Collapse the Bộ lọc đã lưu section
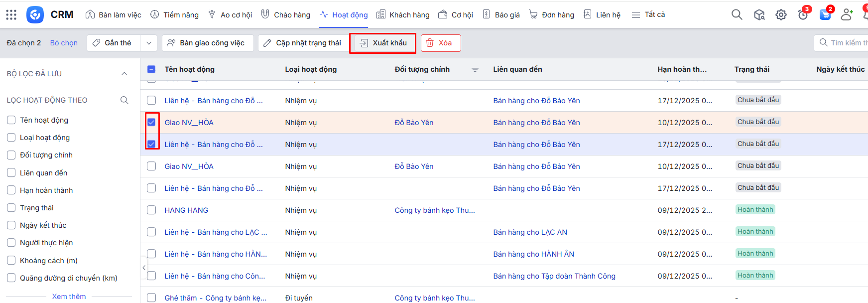The image size is (868, 303). click(x=124, y=74)
